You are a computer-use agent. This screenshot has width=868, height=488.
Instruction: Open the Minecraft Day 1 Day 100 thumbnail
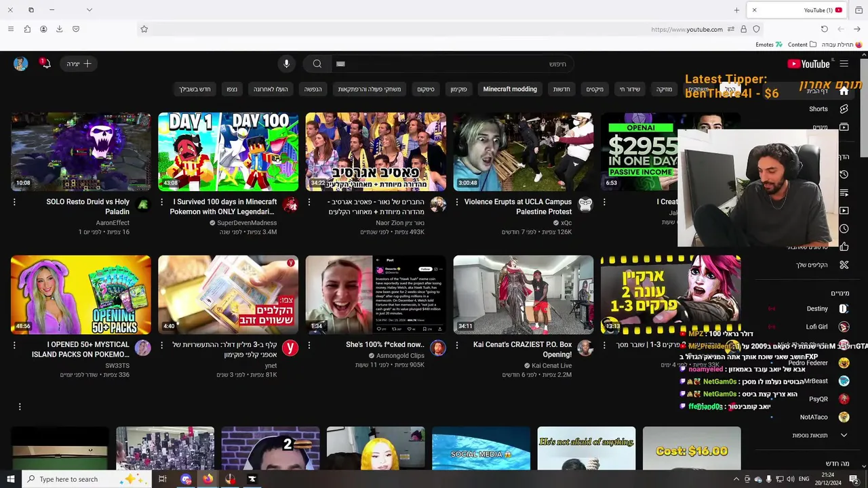point(228,152)
